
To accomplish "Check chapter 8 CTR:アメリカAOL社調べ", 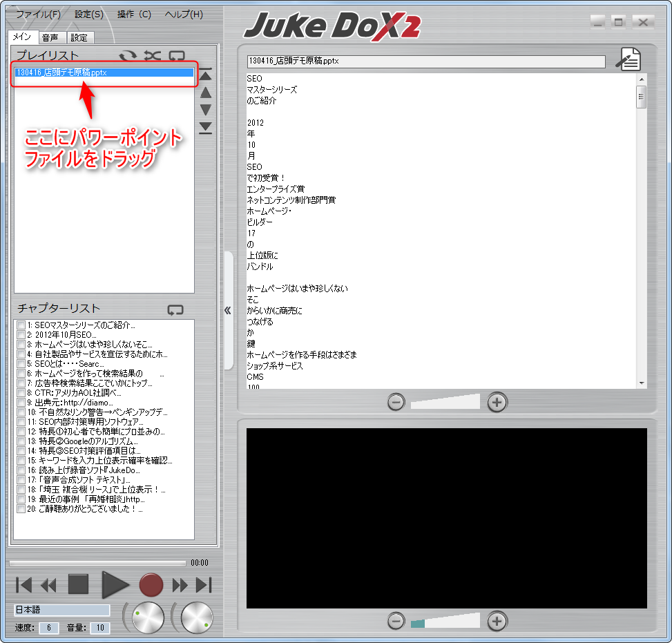I will pos(21,393).
